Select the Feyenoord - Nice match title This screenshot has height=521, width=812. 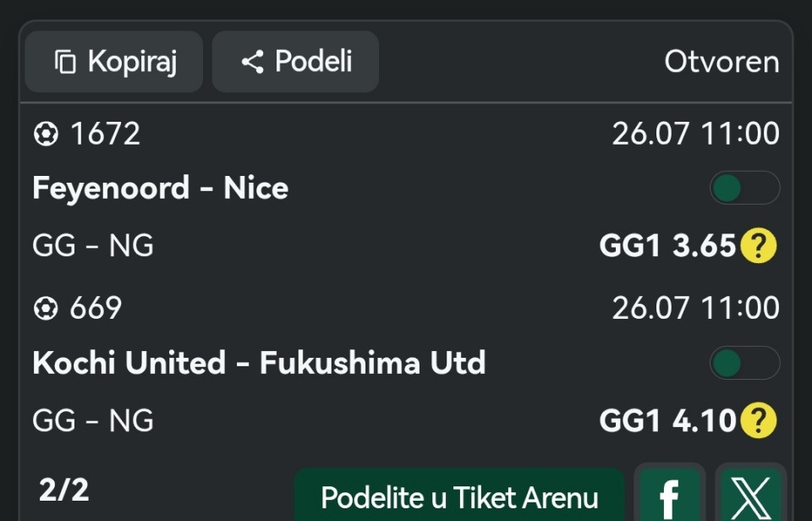coord(161,188)
